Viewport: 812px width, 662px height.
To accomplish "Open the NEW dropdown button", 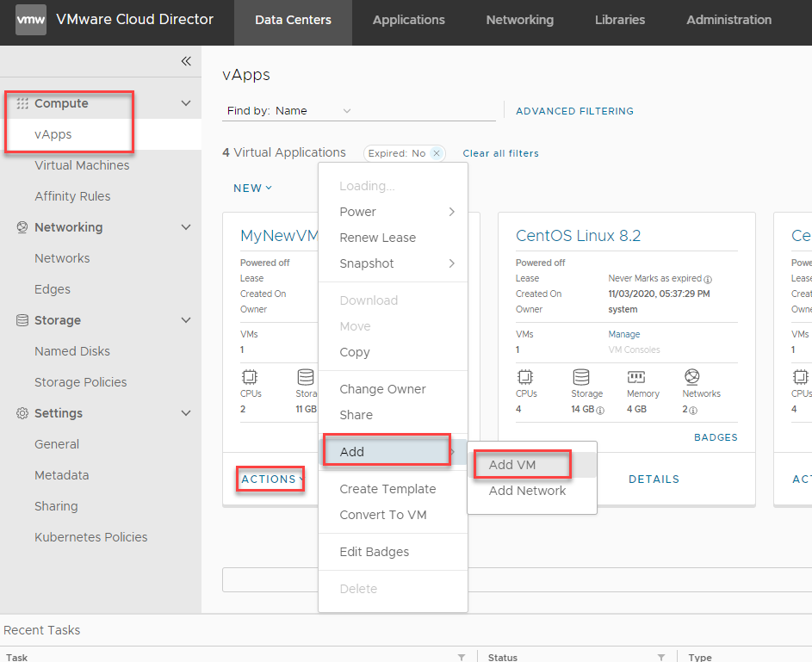I will click(x=252, y=189).
